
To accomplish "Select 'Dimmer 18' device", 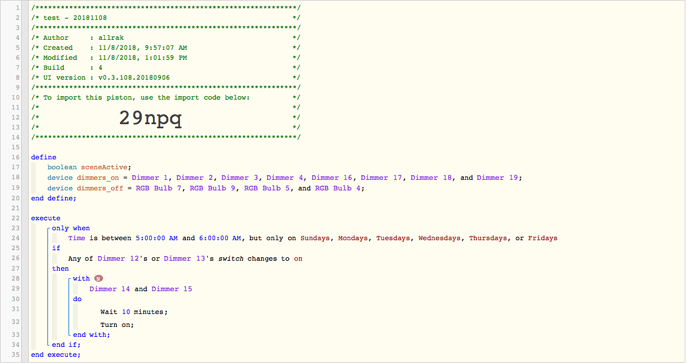I will (x=431, y=178).
